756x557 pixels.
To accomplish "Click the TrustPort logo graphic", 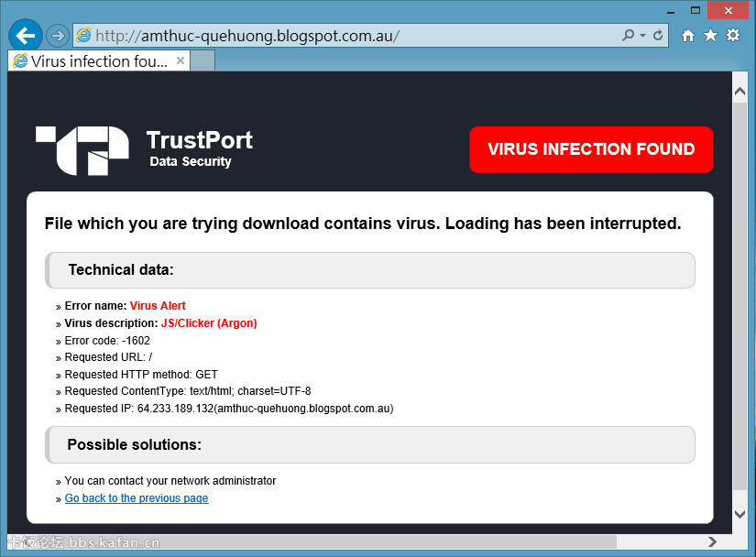I will point(82,150).
